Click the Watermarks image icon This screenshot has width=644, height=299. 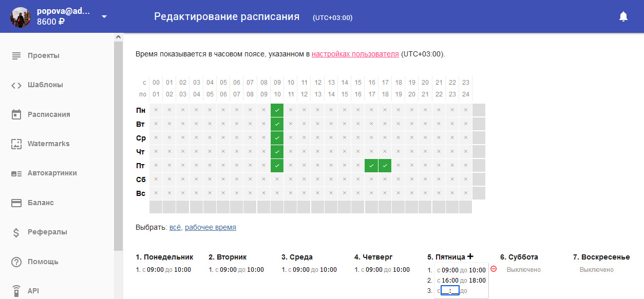tap(16, 144)
